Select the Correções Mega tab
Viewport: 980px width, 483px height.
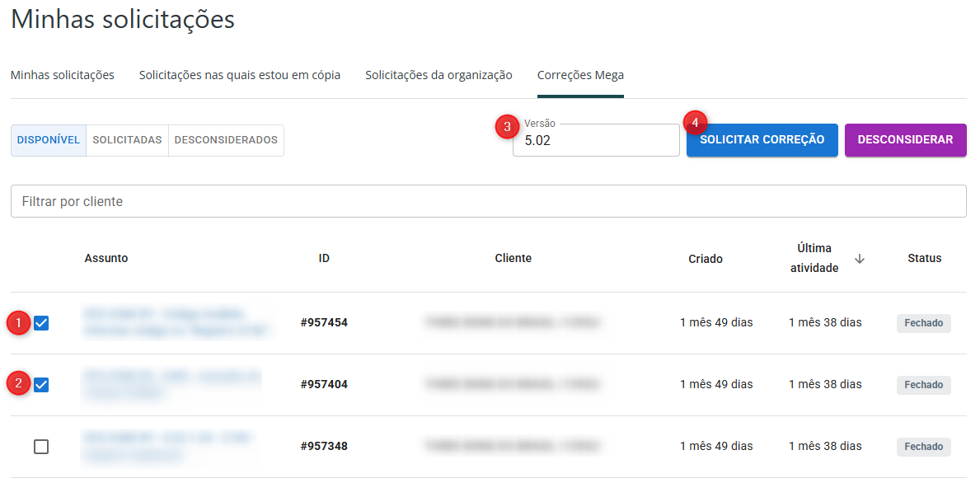[580, 75]
